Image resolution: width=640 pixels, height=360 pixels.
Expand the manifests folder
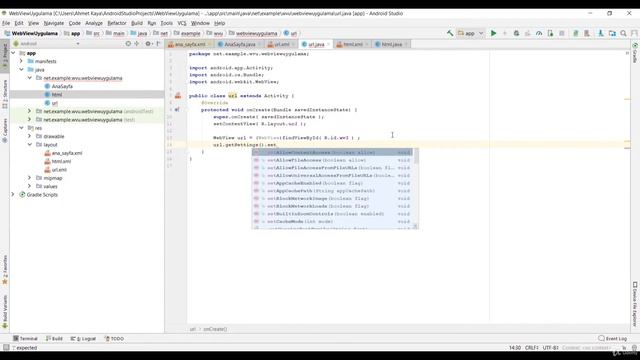click(21, 61)
